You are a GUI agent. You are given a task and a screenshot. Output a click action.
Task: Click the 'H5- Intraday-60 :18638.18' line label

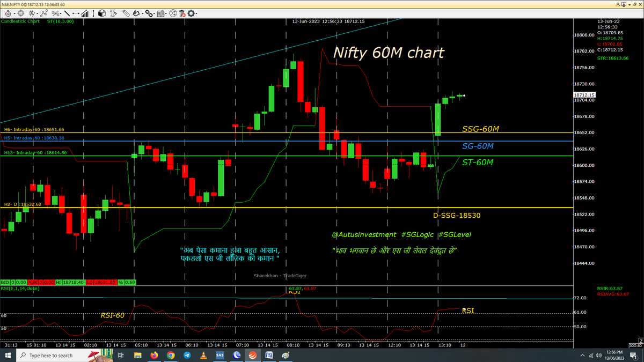(34, 138)
